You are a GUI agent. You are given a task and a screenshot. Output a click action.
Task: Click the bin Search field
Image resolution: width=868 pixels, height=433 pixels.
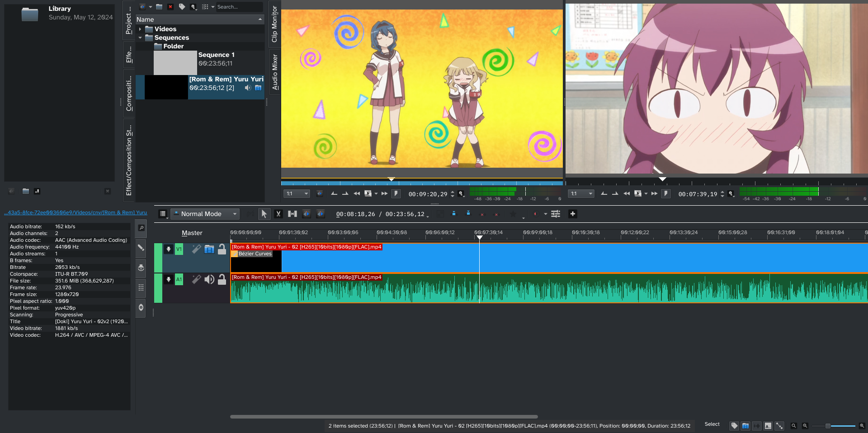[x=239, y=7]
